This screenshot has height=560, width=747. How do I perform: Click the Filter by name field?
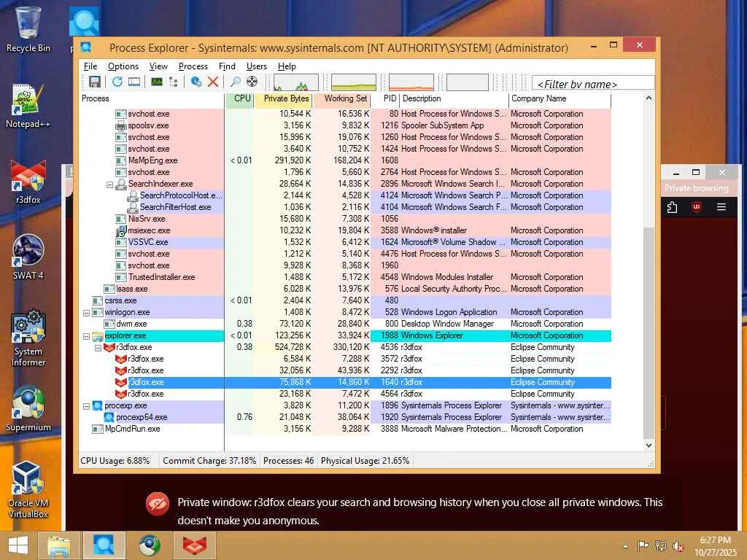pos(593,84)
